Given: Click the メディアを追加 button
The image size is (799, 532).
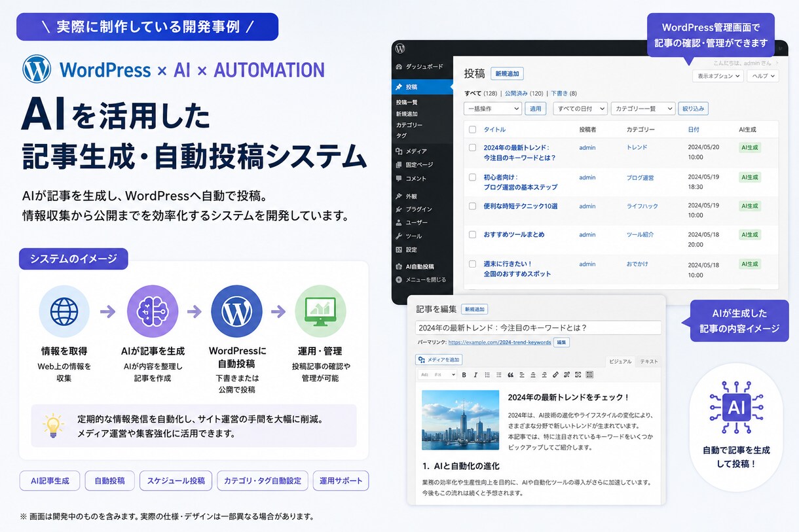Looking at the screenshot, I should (x=439, y=359).
